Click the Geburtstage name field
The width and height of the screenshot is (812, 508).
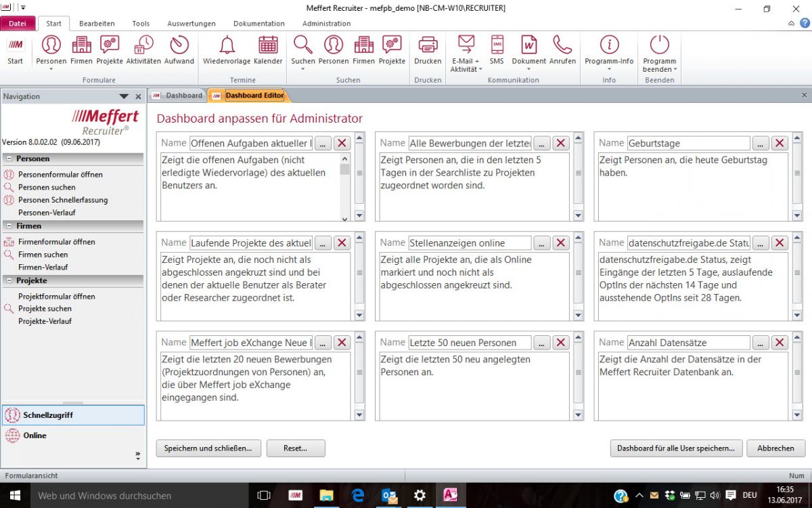pyautogui.click(x=689, y=143)
